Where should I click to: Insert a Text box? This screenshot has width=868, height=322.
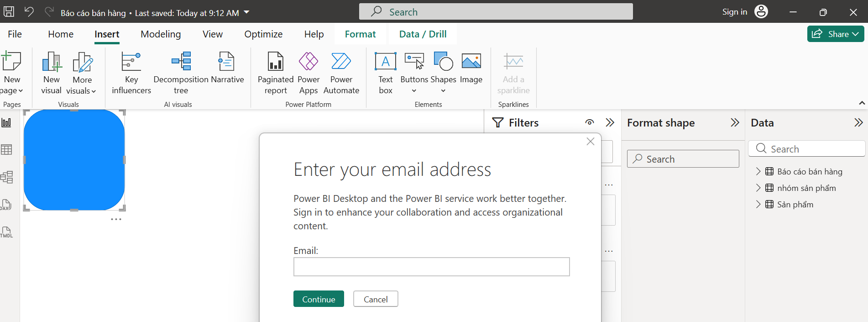(x=386, y=73)
